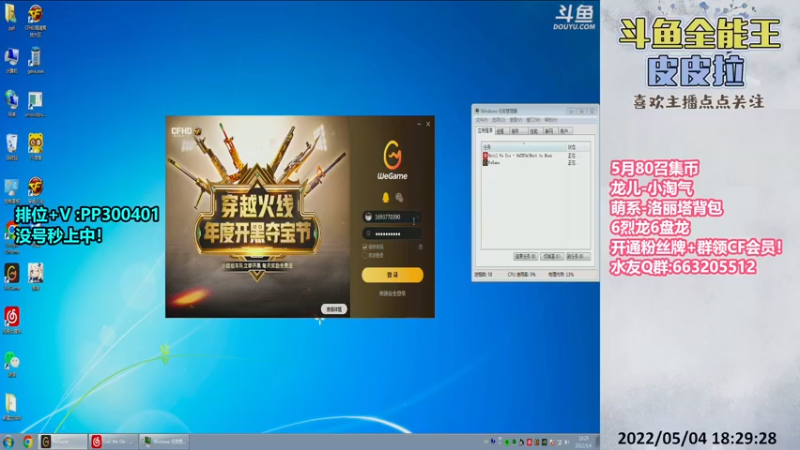800x450 pixels.
Task: Open anime character desktop shortcut
Action: click(x=35, y=277)
